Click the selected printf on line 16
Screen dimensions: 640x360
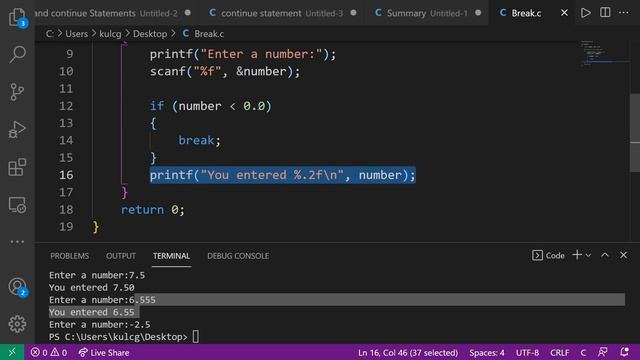[x=282, y=175]
